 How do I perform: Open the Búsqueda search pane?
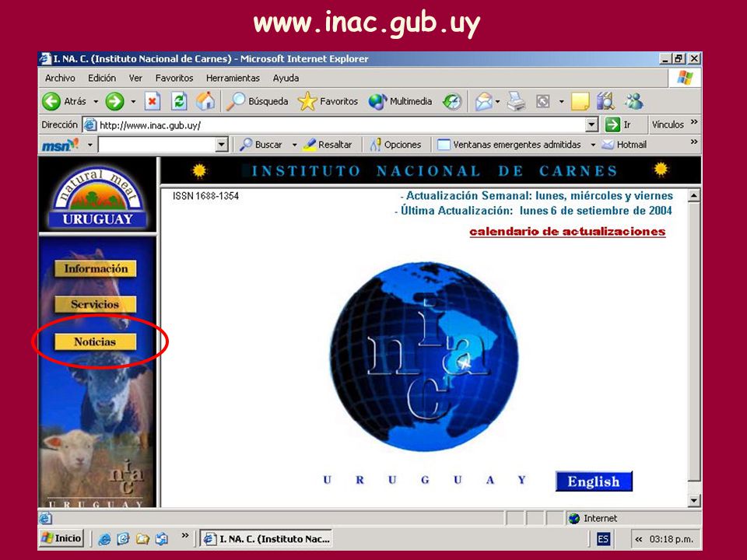[x=258, y=101]
